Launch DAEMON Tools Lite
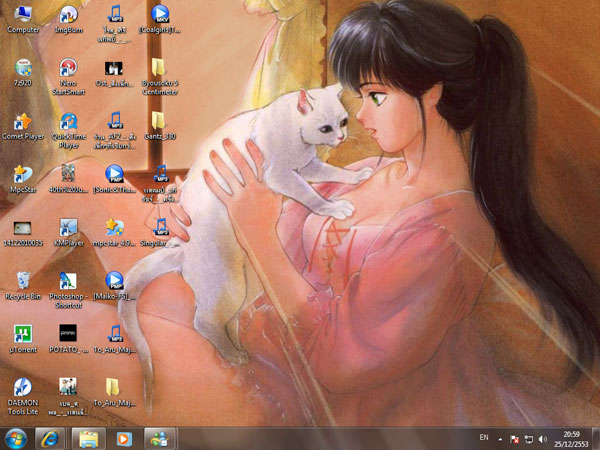This screenshot has width=600, height=450. coord(23,396)
